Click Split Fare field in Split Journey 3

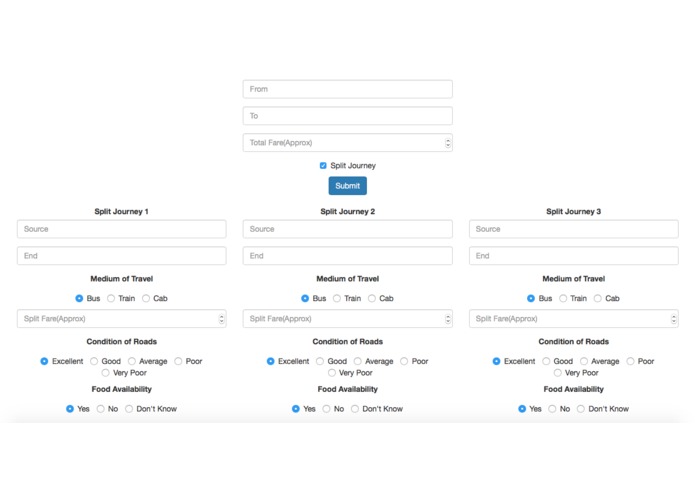[574, 319]
